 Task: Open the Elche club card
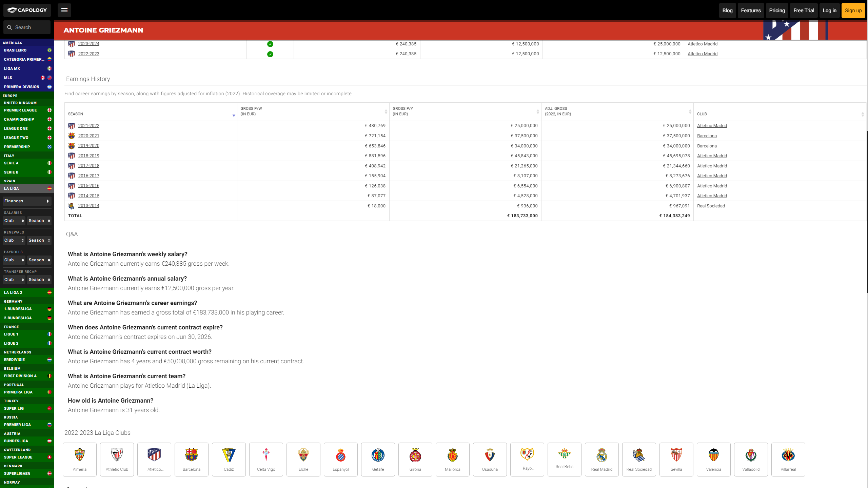point(303,460)
